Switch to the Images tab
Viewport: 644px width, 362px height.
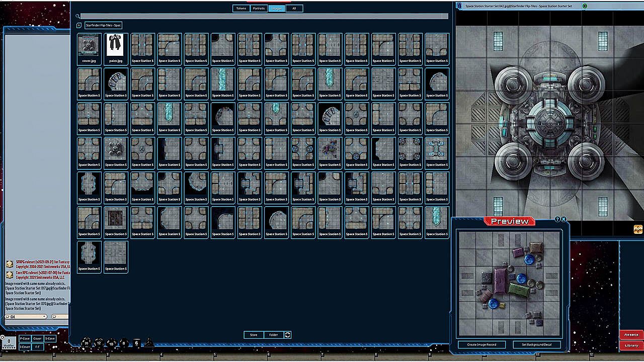pos(276,9)
